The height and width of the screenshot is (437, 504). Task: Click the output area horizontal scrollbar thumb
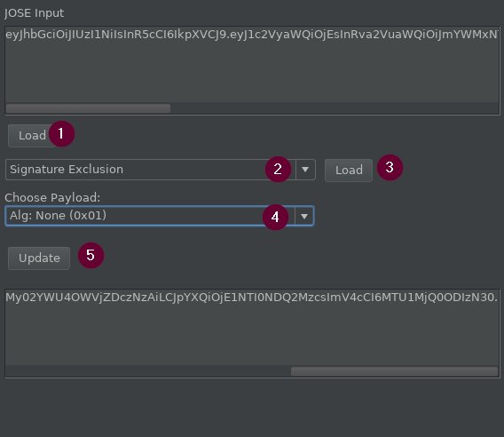pyautogui.click(x=394, y=371)
